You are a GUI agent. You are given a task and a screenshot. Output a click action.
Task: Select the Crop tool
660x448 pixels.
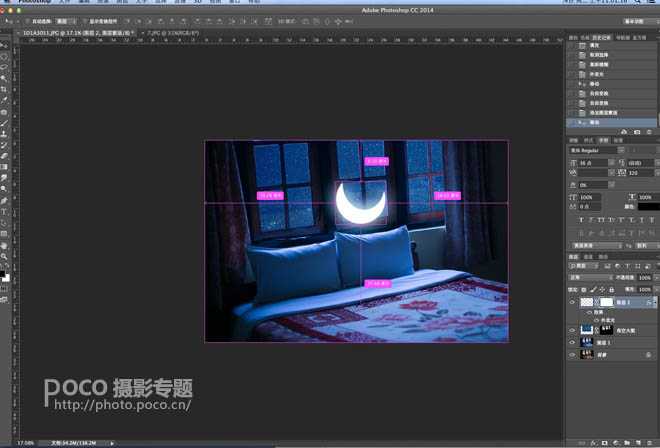coord(5,90)
